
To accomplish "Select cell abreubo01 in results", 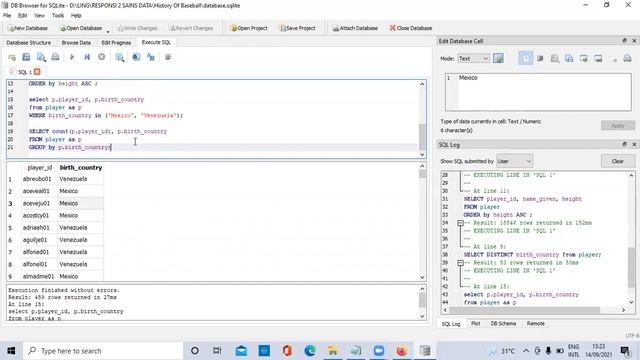I will pyautogui.click(x=39, y=179).
